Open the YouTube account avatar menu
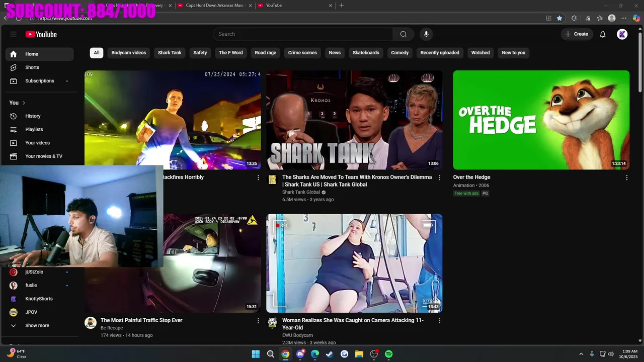Screen dimensions: 644x362 pyautogui.click(x=622, y=34)
